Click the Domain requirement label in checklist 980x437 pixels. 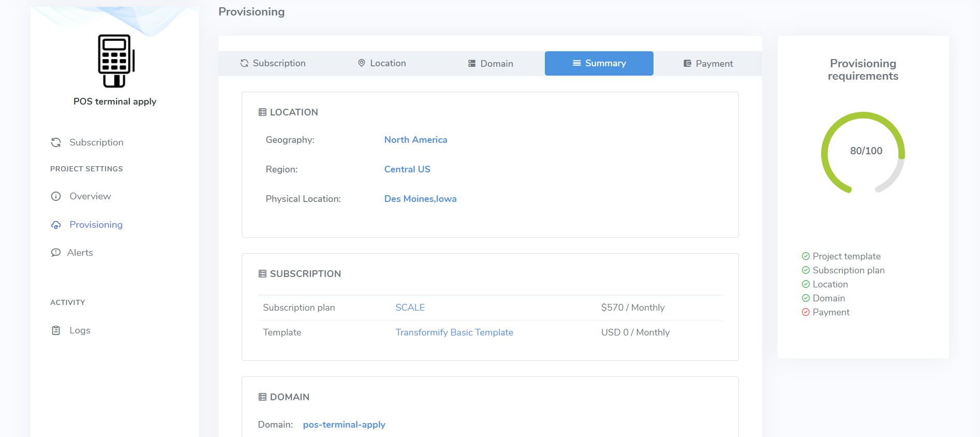(828, 298)
